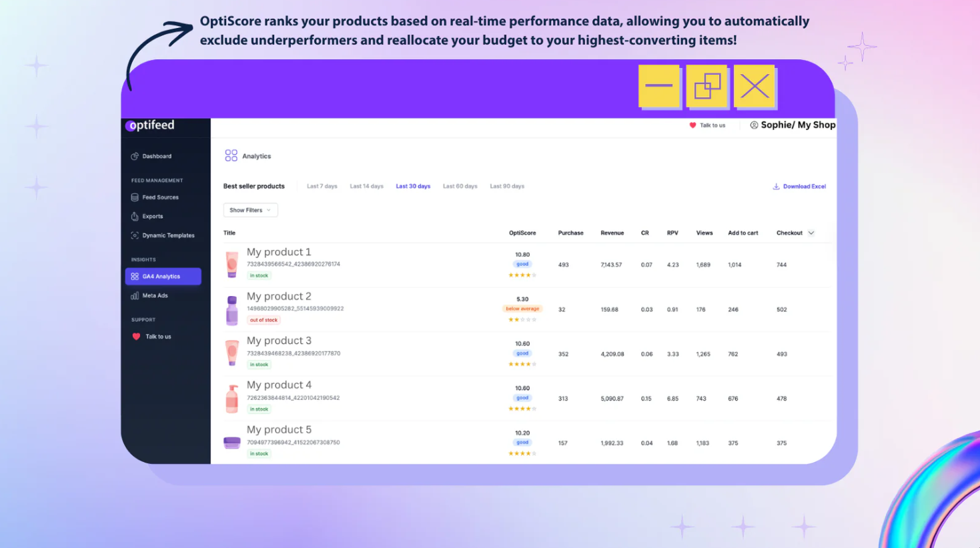Click the Meta Ads chart icon

pos(135,295)
